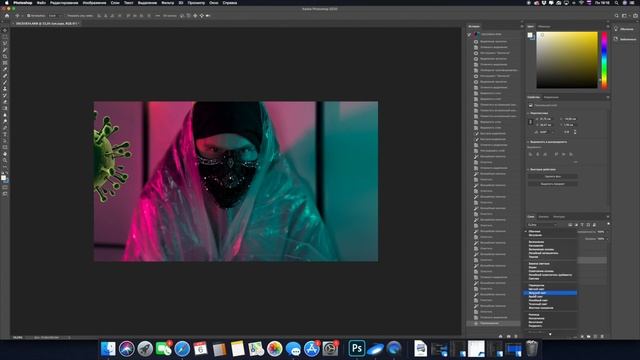Select the Brush tool
Viewport: 640px width, 360px height.
(x=5, y=82)
